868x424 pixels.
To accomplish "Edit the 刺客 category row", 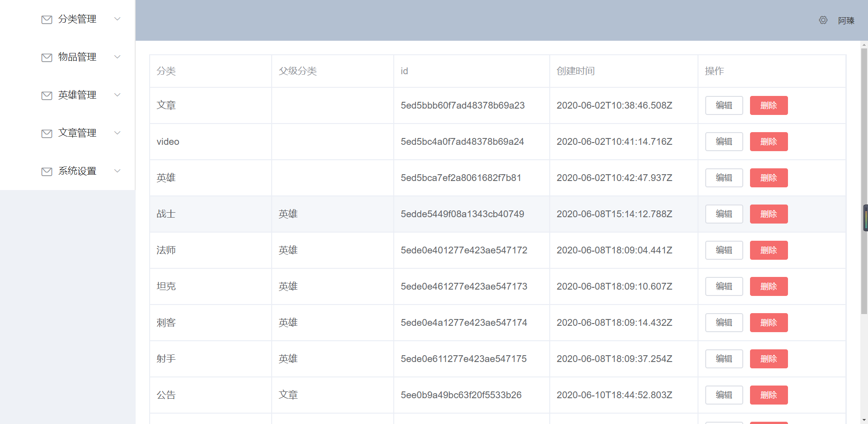I will coord(724,323).
